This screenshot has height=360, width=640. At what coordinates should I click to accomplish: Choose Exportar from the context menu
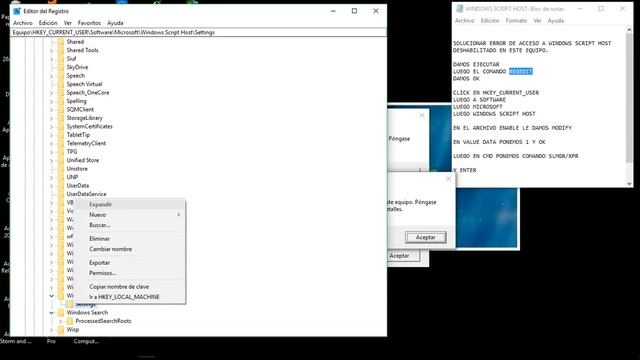pyautogui.click(x=130, y=263)
